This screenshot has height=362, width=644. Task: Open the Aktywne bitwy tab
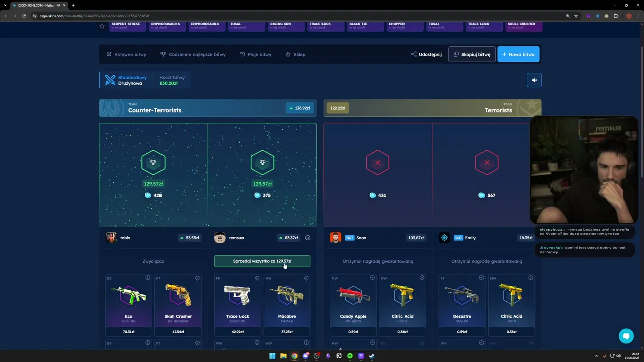(x=126, y=54)
